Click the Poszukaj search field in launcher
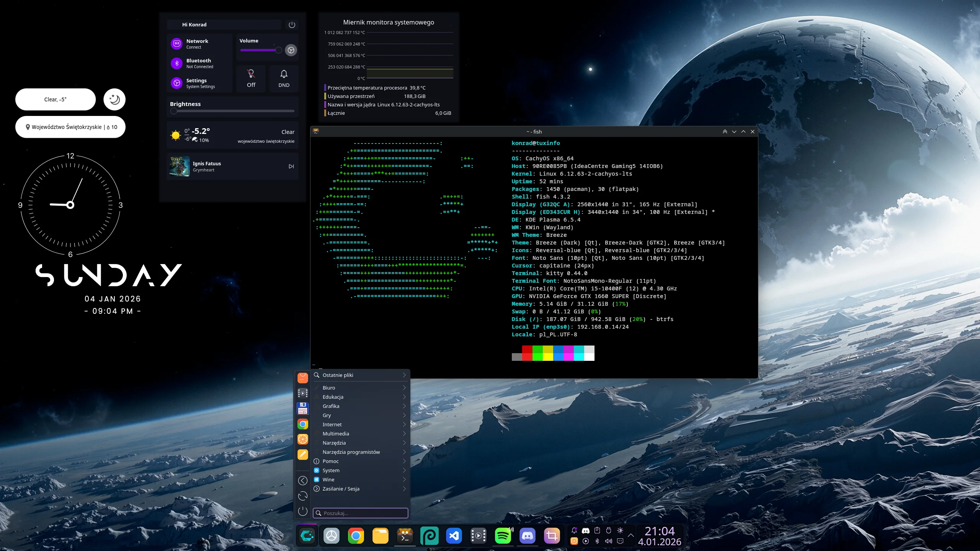The image size is (980, 551). click(x=361, y=513)
